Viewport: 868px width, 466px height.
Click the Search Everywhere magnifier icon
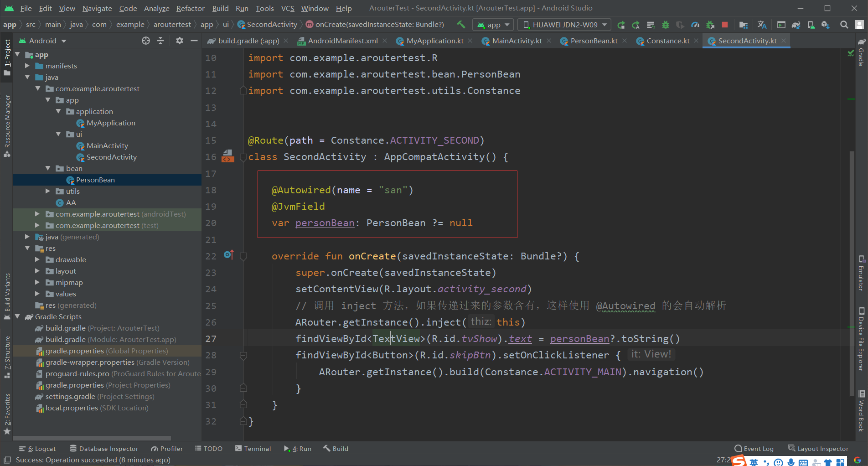(844, 25)
